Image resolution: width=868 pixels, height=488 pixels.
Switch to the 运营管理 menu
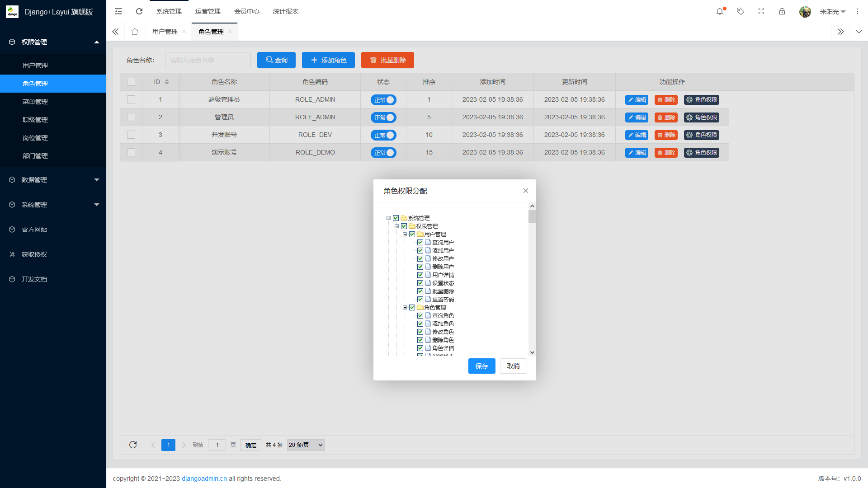point(208,11)
